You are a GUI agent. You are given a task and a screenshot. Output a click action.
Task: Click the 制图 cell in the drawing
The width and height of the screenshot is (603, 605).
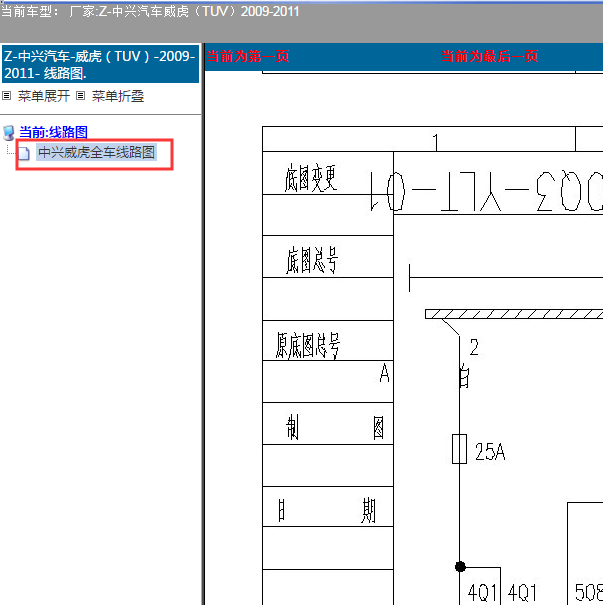click(x=328, y=424)
